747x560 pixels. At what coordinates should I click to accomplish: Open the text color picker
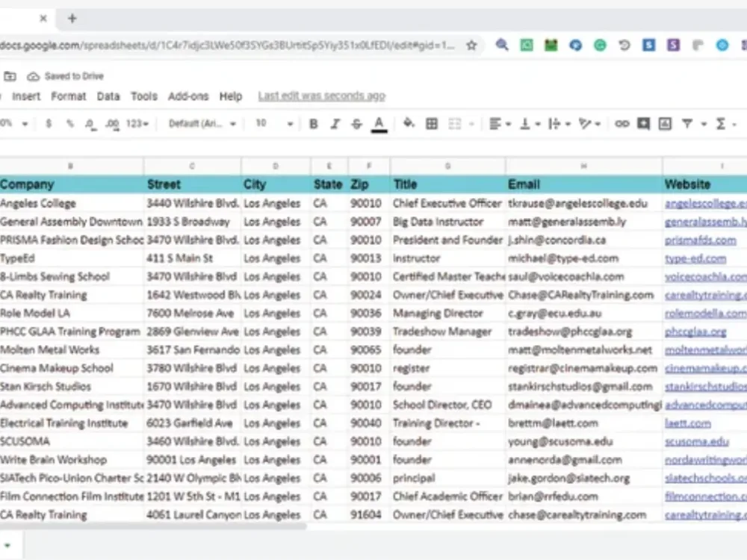coord(379,124)
